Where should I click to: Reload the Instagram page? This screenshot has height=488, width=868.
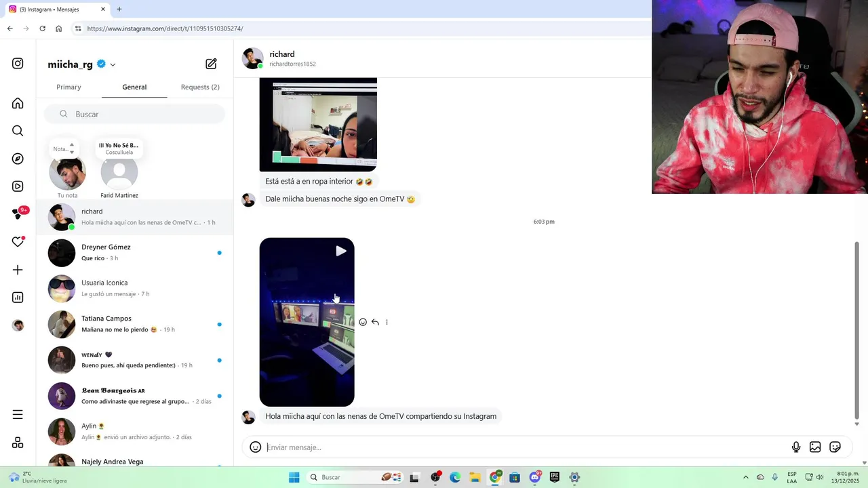(x=42, y=28)
